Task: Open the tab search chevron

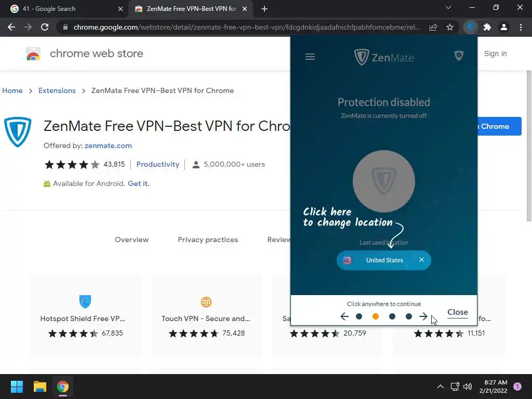Action: (448, 7)
